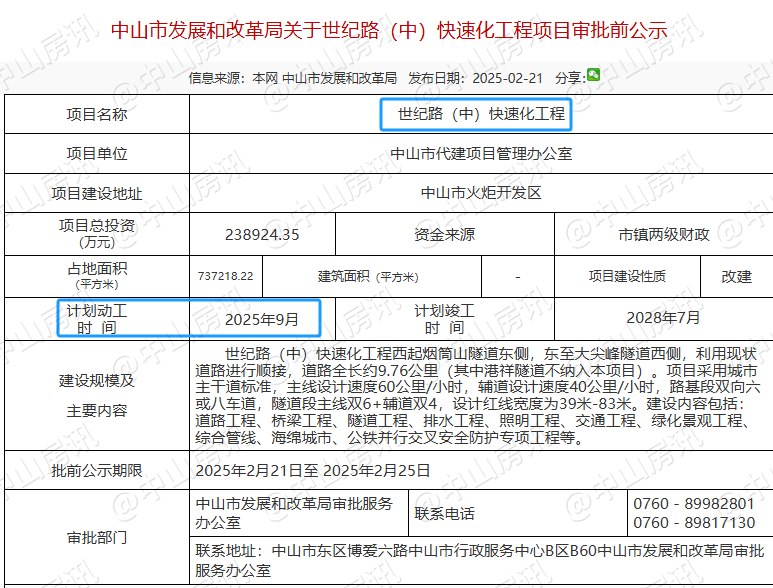
Task: Click the red announcement title heading
Action: pos(389,31)
